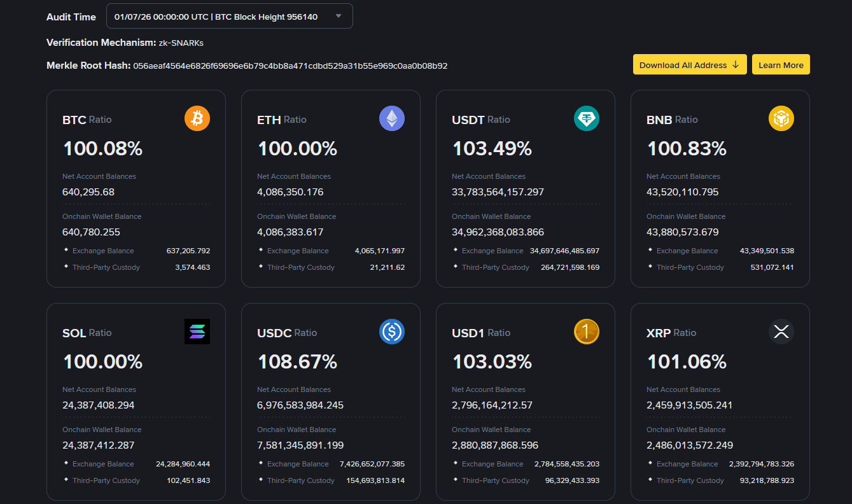
Task: Click the Ethereum diamond icon
Action: (x=392, y=118)
